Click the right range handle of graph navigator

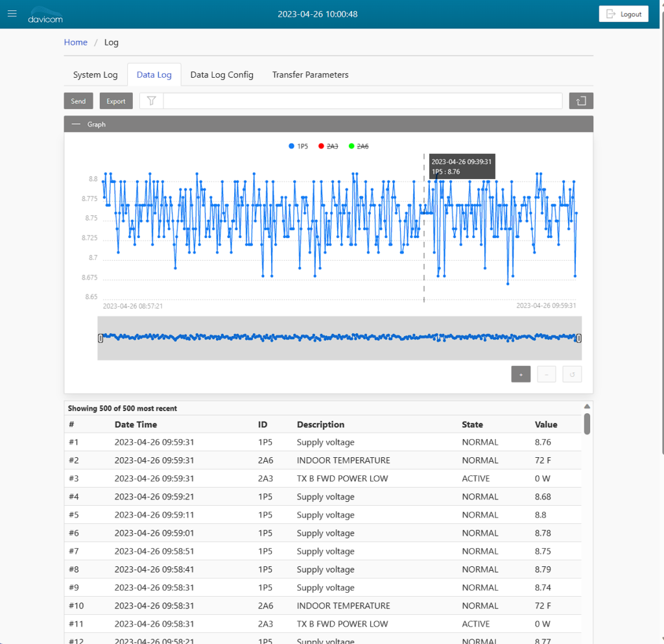point(579,339)
